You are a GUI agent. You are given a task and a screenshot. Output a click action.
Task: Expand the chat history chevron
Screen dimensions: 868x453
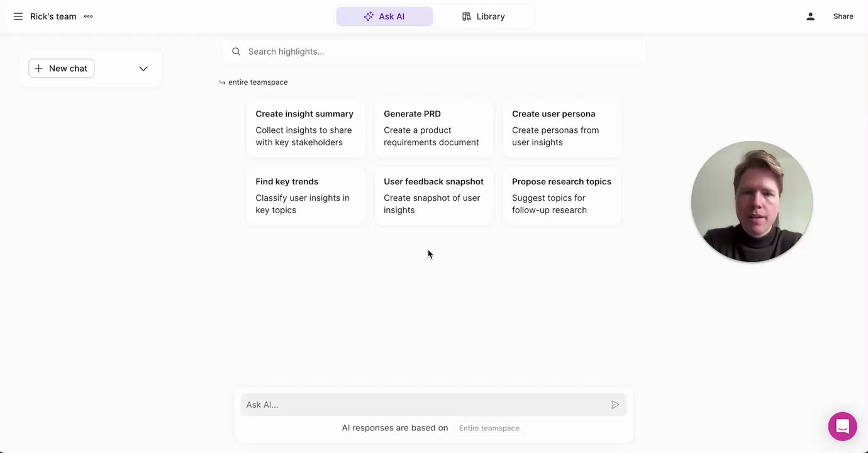tap(143, 69)
